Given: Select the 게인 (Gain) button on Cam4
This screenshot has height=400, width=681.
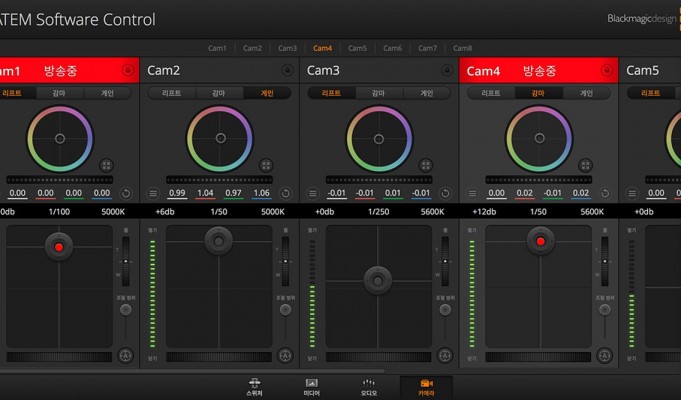Looking at the screenshot, I should tap(586, 93).
